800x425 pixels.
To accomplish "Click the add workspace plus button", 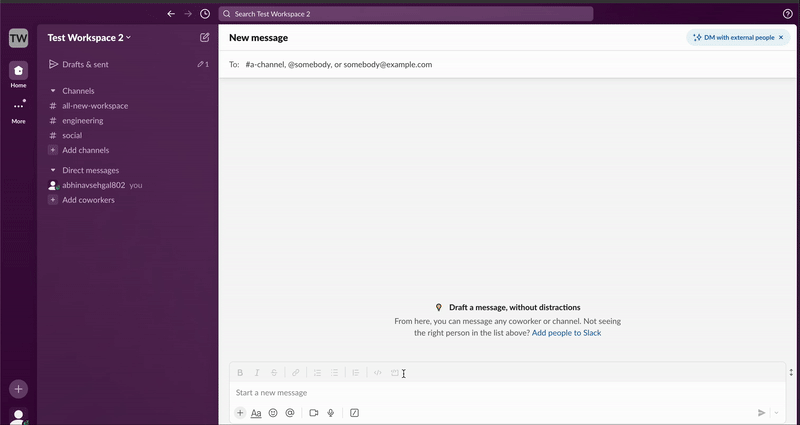I will [x=18, y=389].
